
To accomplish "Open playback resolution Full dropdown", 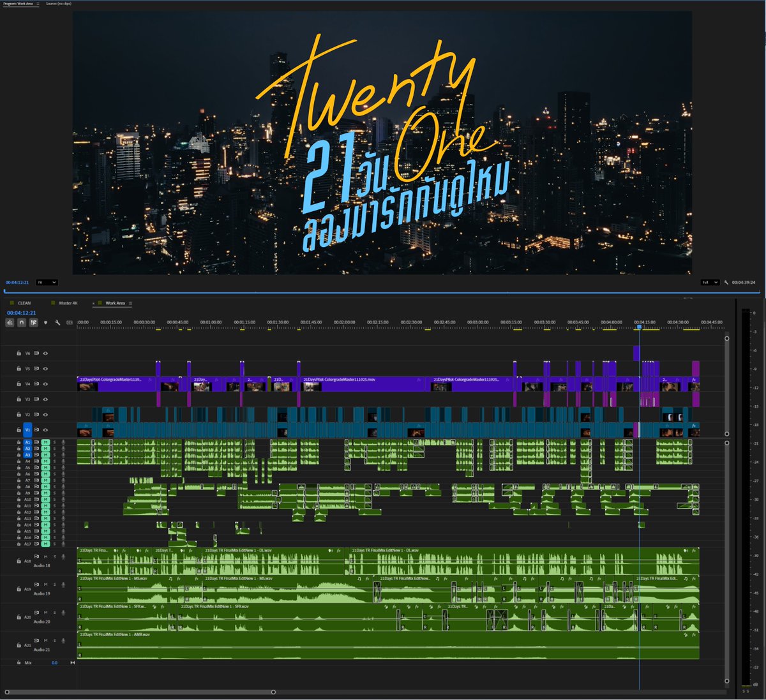I will (x=710, y=282).
